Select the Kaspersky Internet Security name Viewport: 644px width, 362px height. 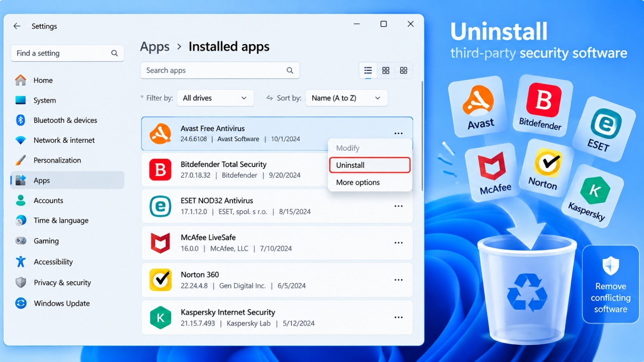point(228,312)
